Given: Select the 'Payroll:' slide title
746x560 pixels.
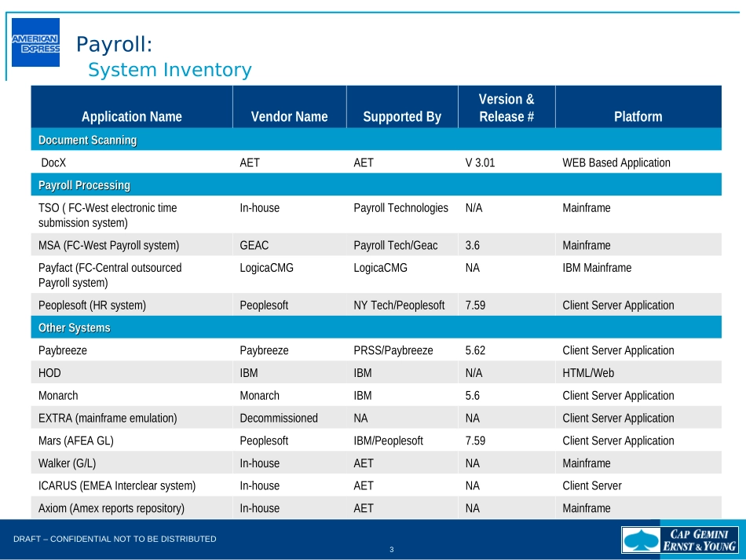Looking at the screenshot, I should [114, 44].
